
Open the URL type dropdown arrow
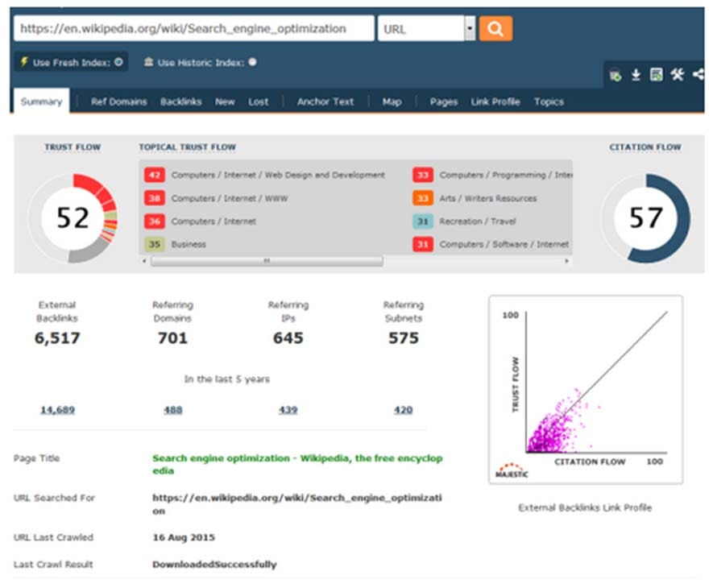[470, 29]
